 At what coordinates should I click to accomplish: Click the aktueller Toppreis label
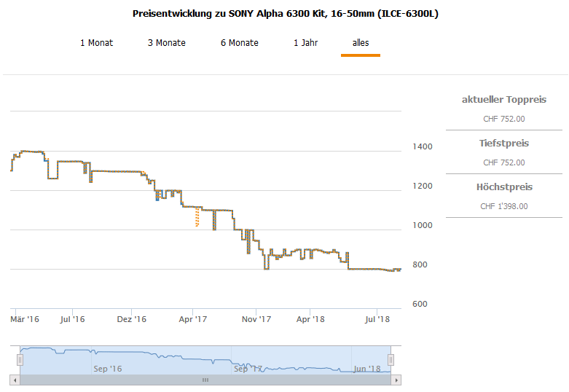point(504,100)
